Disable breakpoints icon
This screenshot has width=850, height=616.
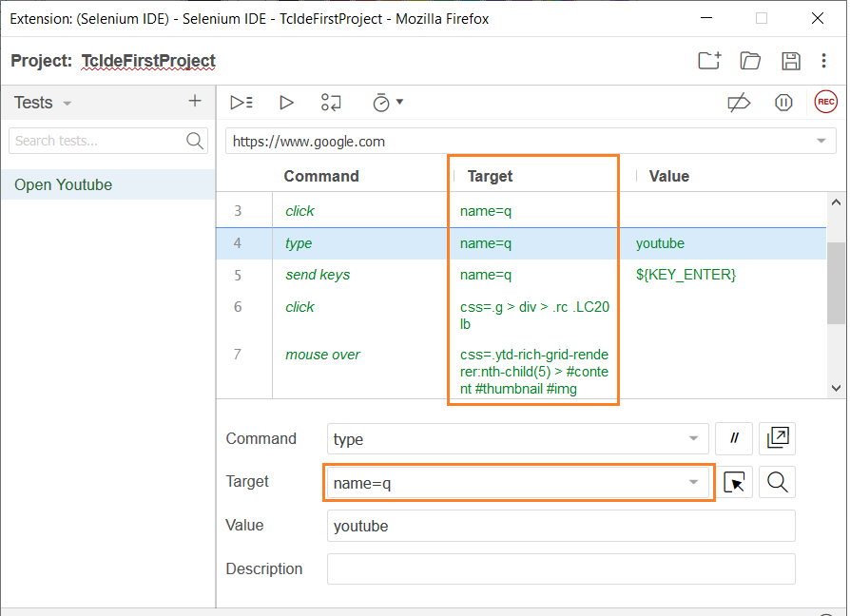click(x=739, y=103)
